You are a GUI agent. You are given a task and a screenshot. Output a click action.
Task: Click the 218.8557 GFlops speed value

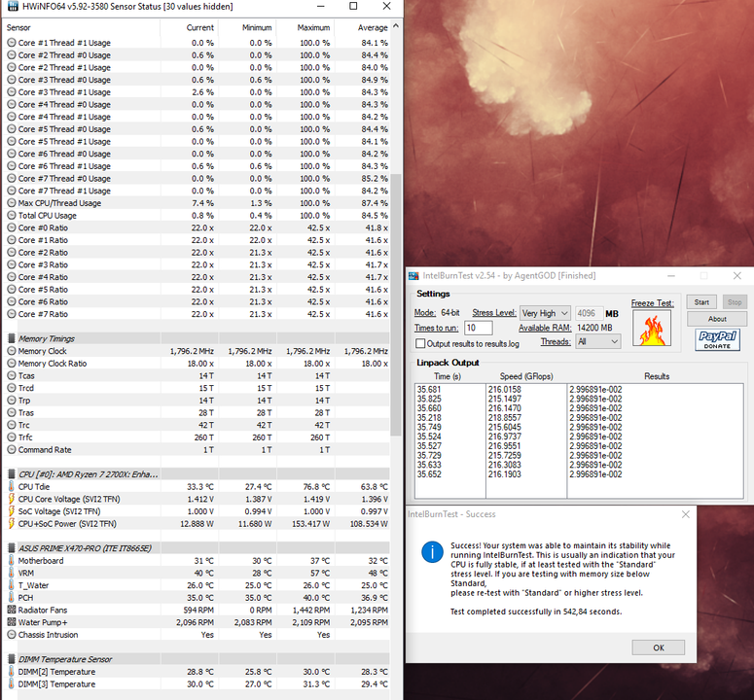504,417
